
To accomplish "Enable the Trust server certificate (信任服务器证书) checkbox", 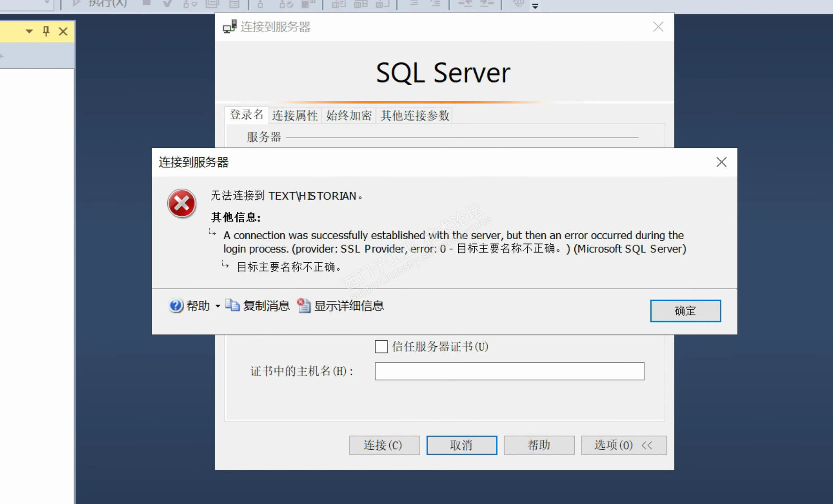I will (x=381, y=346).
